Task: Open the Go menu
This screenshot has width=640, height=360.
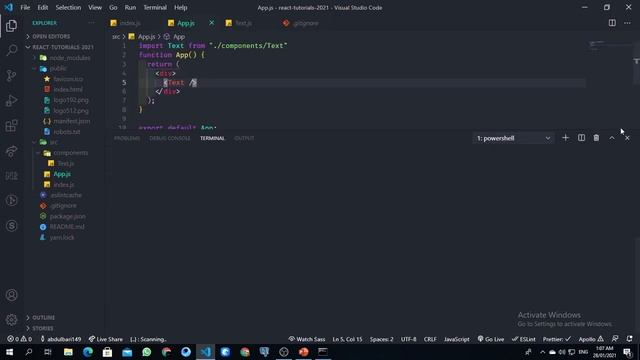Action: tap(113, 7)
